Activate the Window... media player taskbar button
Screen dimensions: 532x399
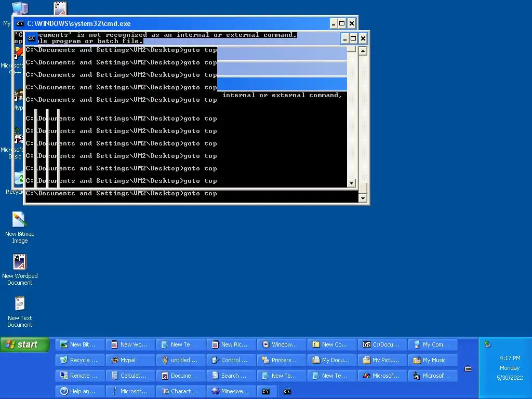click(282, 344)
